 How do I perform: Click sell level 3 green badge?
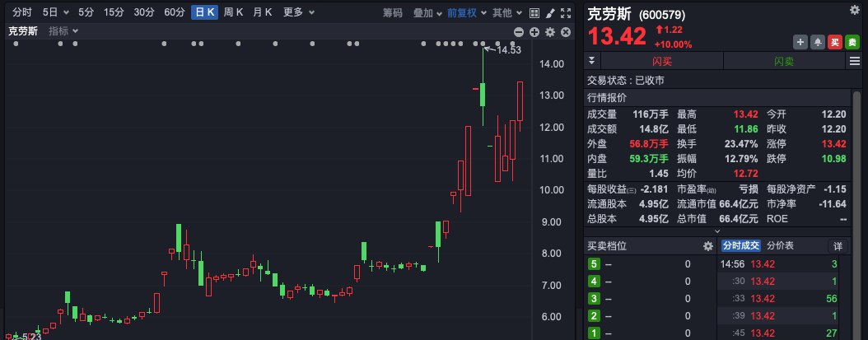point(594,299)
